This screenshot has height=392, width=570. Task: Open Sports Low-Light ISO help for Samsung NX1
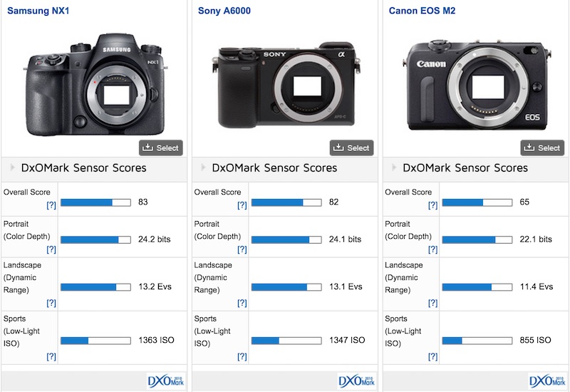point(51,356)
